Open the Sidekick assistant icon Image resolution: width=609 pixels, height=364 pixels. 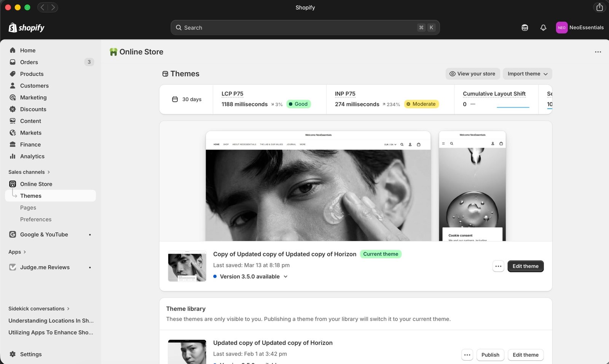525,28
